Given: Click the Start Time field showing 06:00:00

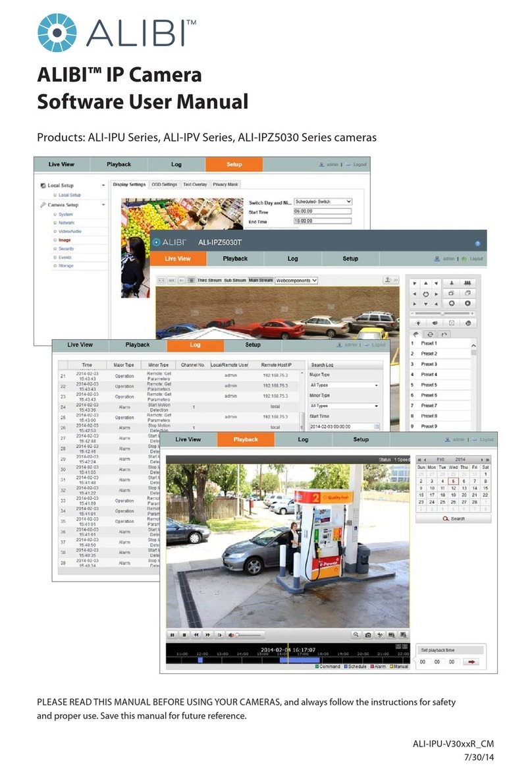Looking at the screenshot, I should coord(322,211).
